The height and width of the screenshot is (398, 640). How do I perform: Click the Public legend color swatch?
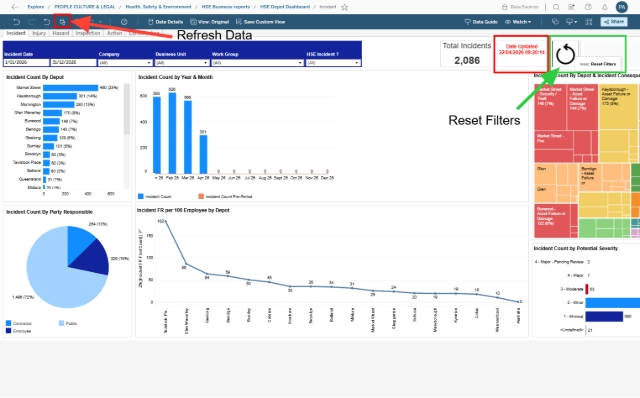(61, 323)
